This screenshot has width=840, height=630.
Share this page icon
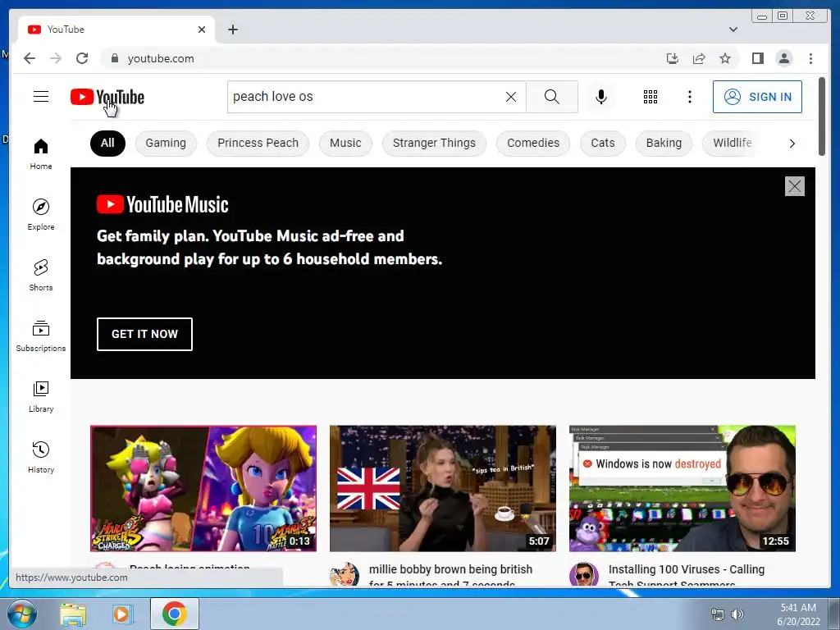[x=699, y=58]
